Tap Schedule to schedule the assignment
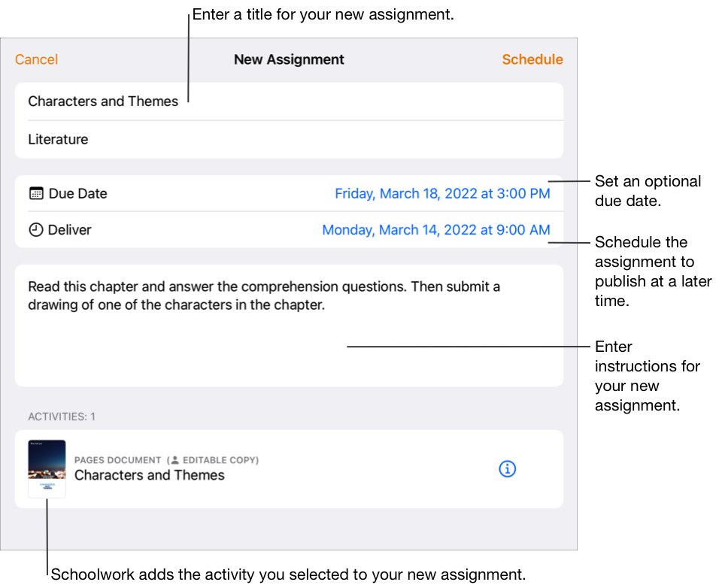The height and width of the screenshot is (588, 722). [x=532, y=59]
